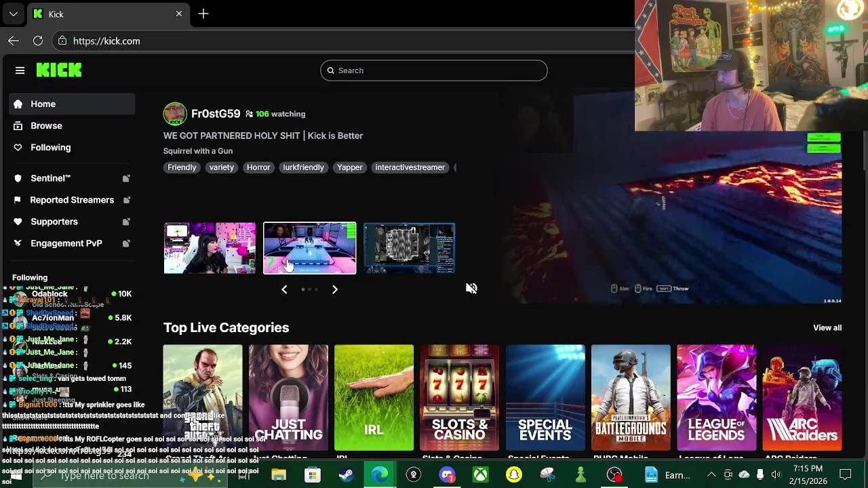Image resolution: width=868 pixels, height=488 pixels.
Task: Show hidden system tray icons chevron
Action: (711, 474)
